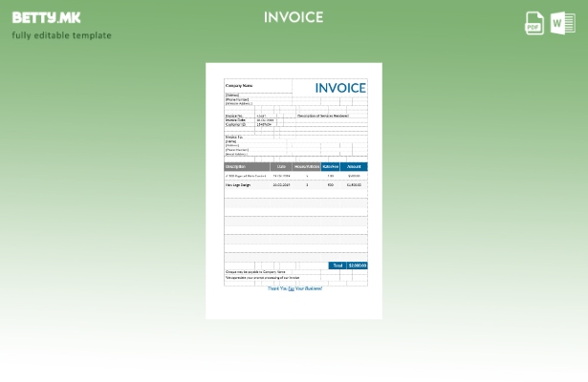Click the blue Amount column header
Screen dimensions: 588x382
coord(354,166)
